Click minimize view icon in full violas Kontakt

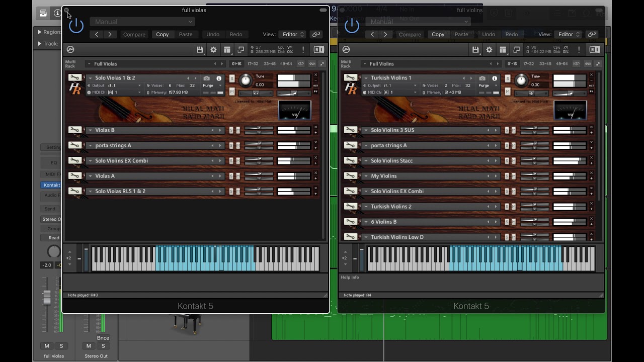[240, 50]
